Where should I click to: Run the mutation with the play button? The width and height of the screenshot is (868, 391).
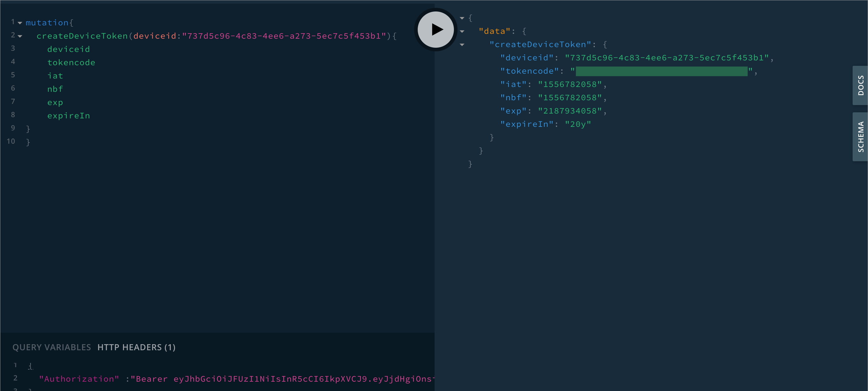pyautogui.click(x=436, y=30)
